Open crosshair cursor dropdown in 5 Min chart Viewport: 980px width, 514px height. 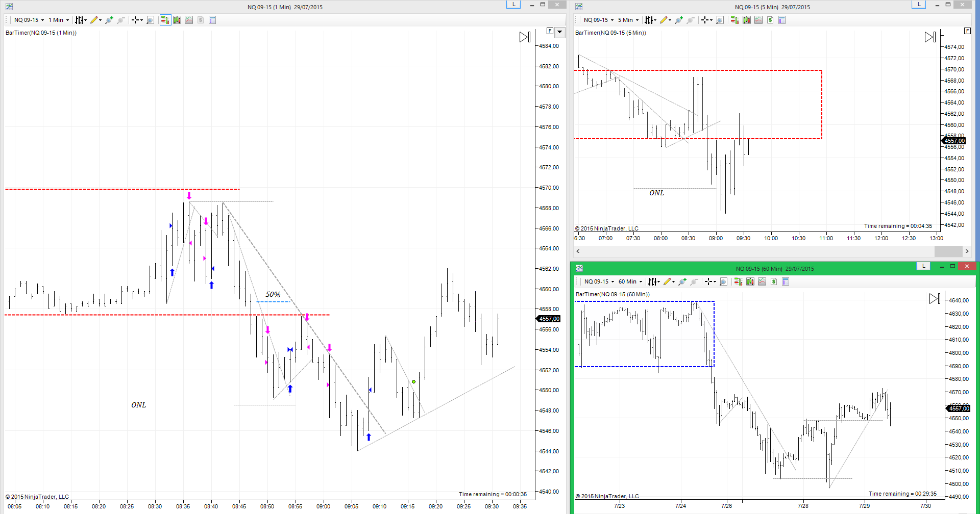(706, 20)
